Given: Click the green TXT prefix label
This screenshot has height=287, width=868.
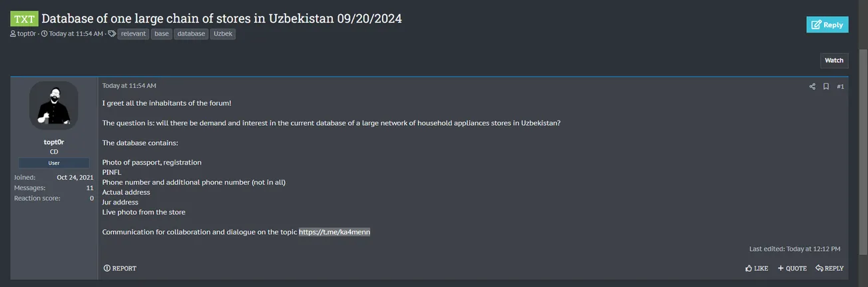Looking at the screenshot, I should point(25,19).
